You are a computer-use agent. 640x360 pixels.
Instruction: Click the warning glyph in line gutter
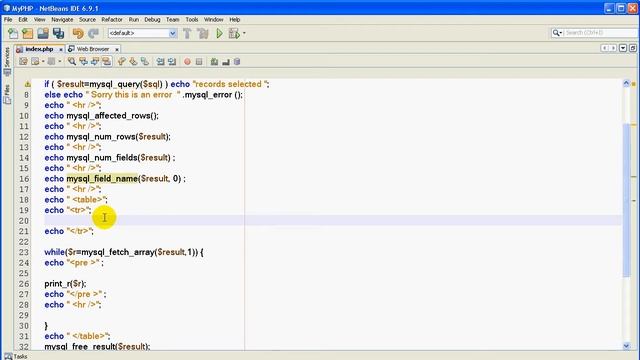(x=27, y=84)
